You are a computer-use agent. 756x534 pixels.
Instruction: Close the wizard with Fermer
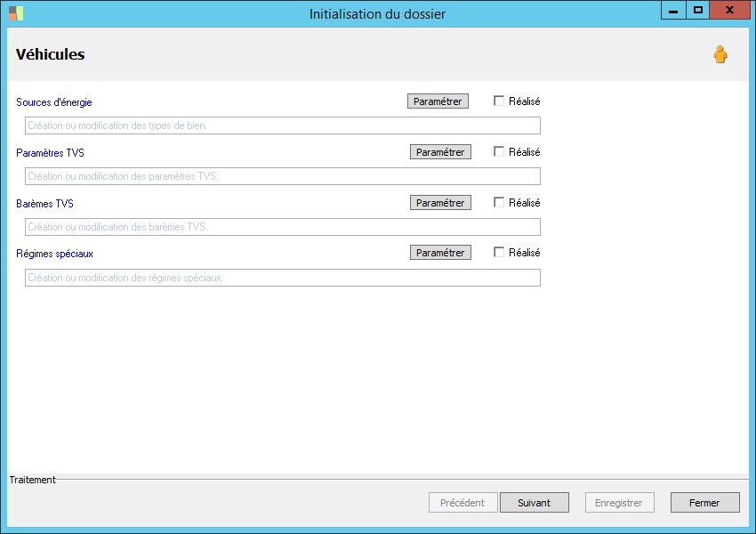pyautogui.click(x=705, y=503)
